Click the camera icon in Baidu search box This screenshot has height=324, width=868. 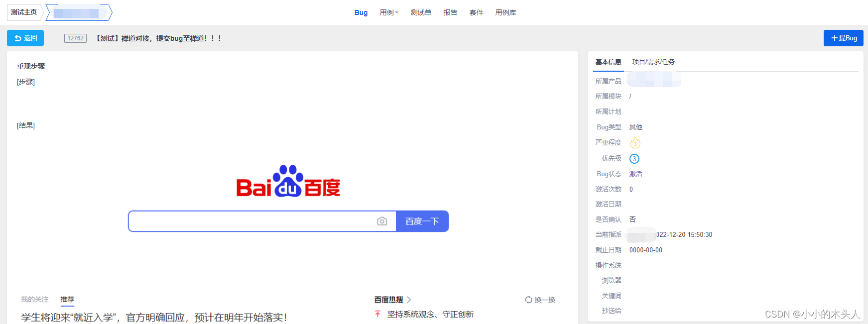[382, 221]
